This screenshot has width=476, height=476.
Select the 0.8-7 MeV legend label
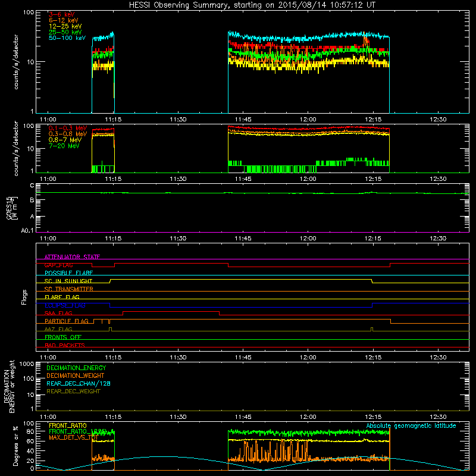coord(65,140)
